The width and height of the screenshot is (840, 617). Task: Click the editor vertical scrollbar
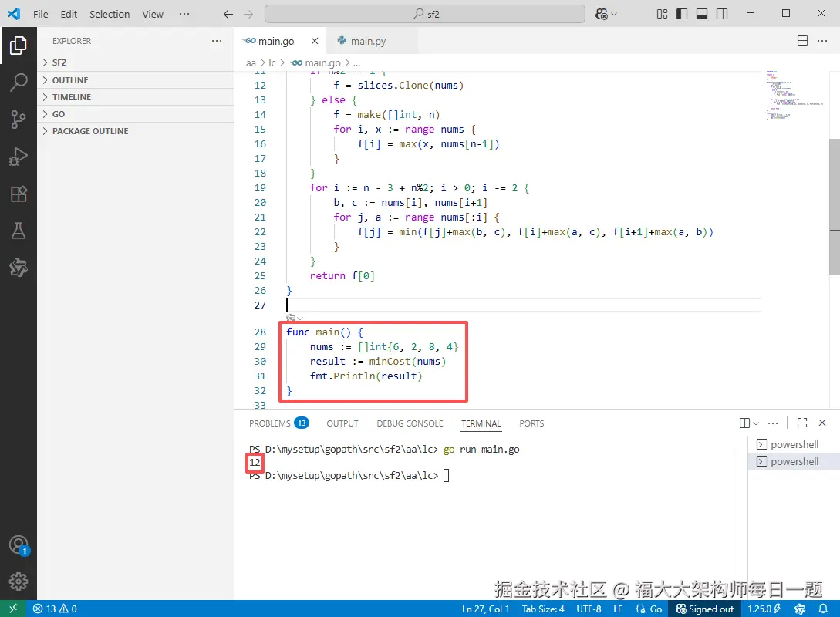click(x=834, y=207)
